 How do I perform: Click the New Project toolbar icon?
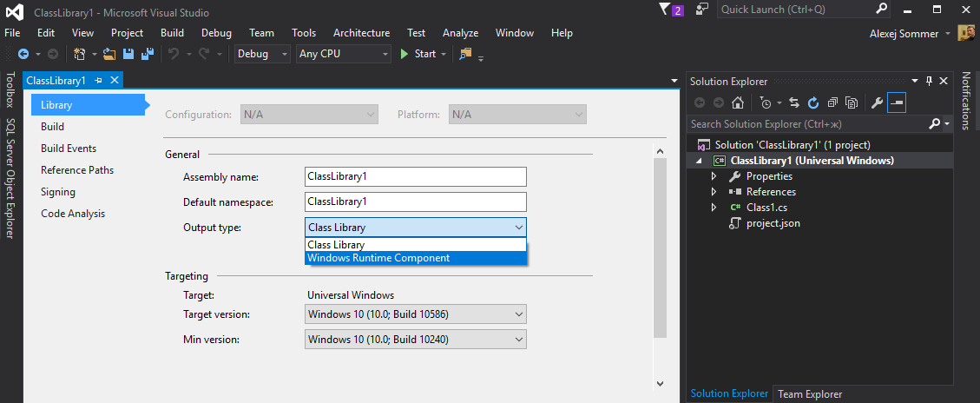coord(79,55)
